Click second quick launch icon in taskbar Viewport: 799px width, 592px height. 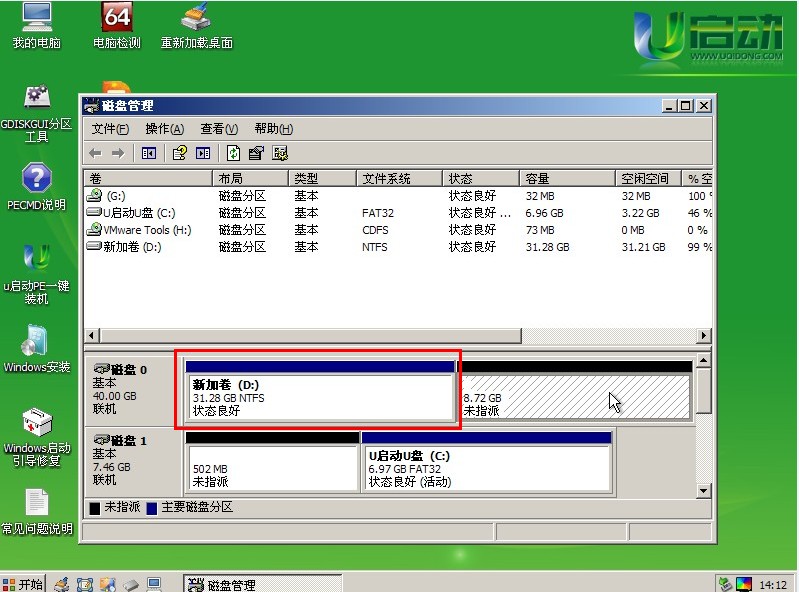point(85,584)
